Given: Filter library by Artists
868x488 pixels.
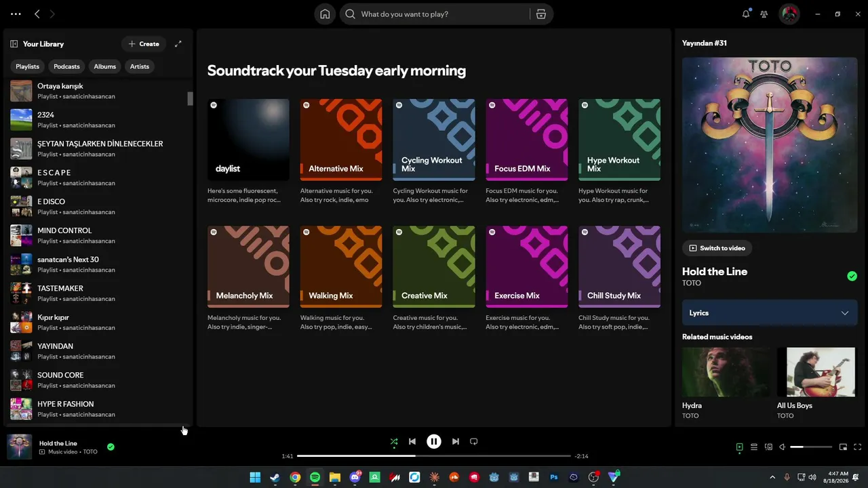Looking at the screenshot, I should click(x=140, y=66).
